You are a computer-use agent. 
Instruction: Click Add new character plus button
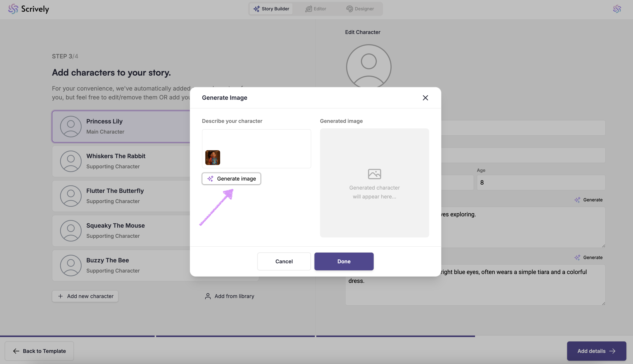point(85,296)
